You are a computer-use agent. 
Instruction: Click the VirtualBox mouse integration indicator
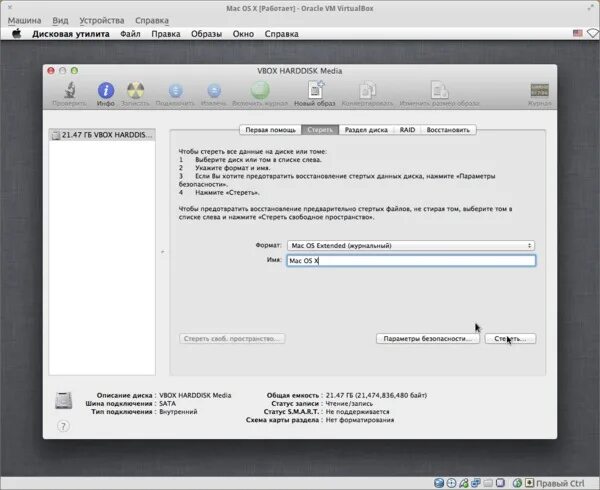pos(517,483)
